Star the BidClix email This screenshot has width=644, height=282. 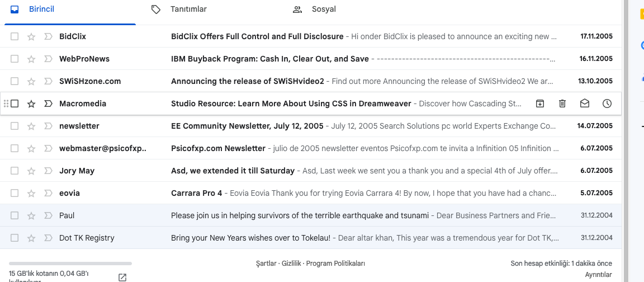31,36
